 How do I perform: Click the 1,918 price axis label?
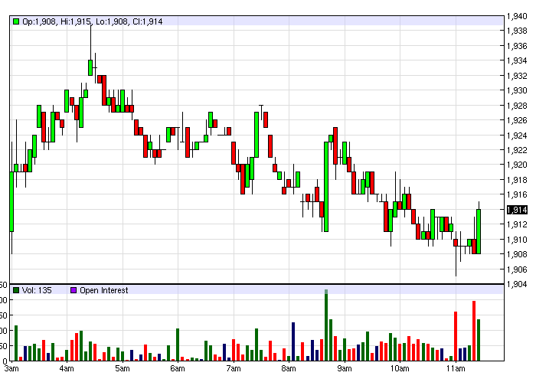517,180
